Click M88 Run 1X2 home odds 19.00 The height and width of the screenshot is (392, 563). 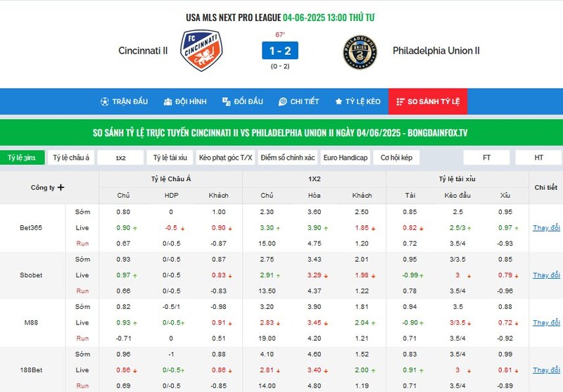tap(267, 338)
